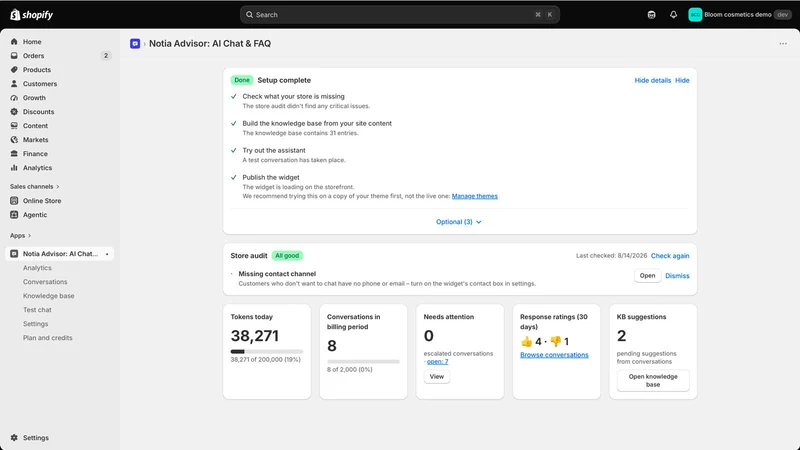
Task: Open the three-dot page menu
Action: coord(783,44)
